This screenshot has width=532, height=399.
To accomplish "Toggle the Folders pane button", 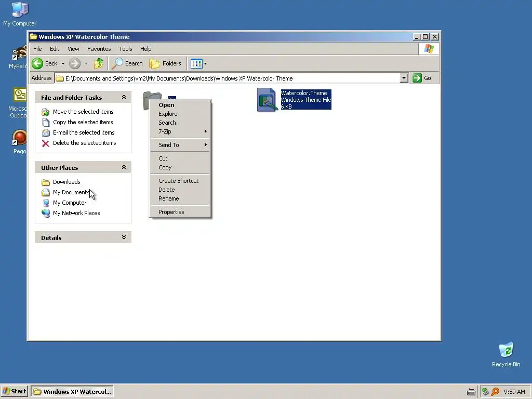I will (x=165, y=63).
